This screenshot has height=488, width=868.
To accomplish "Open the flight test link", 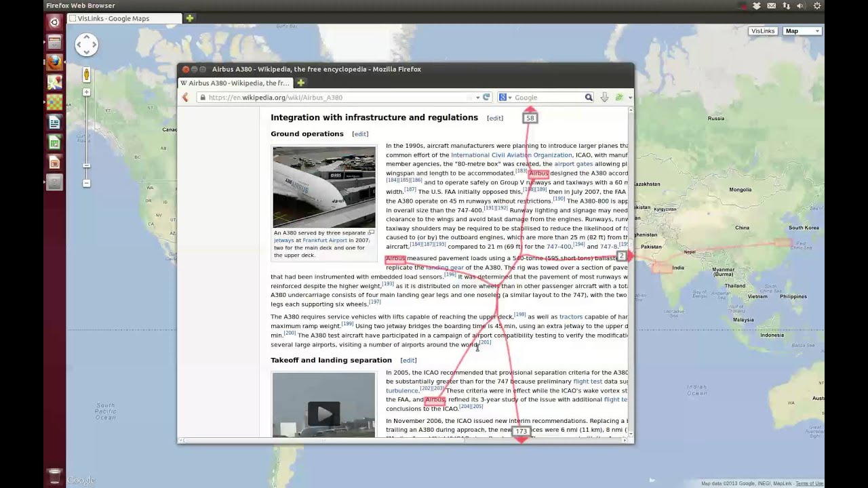I will pyautogui.click(x=588, y=382).
